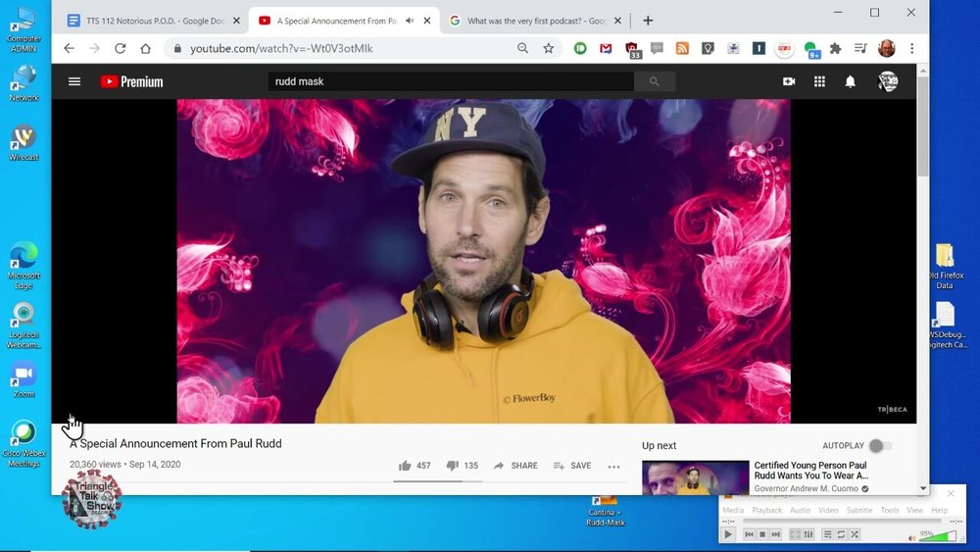Viewport: 980px width, 552px height.
Task: Click the SHARE button
Action: (x=515, y=466)
